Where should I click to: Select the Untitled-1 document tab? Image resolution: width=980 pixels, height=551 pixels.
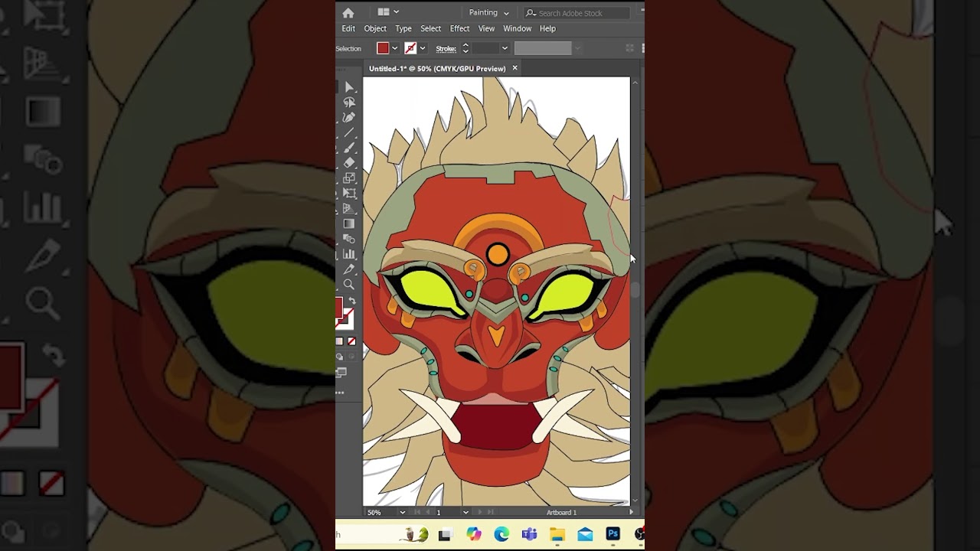click(x=437, y=68)
